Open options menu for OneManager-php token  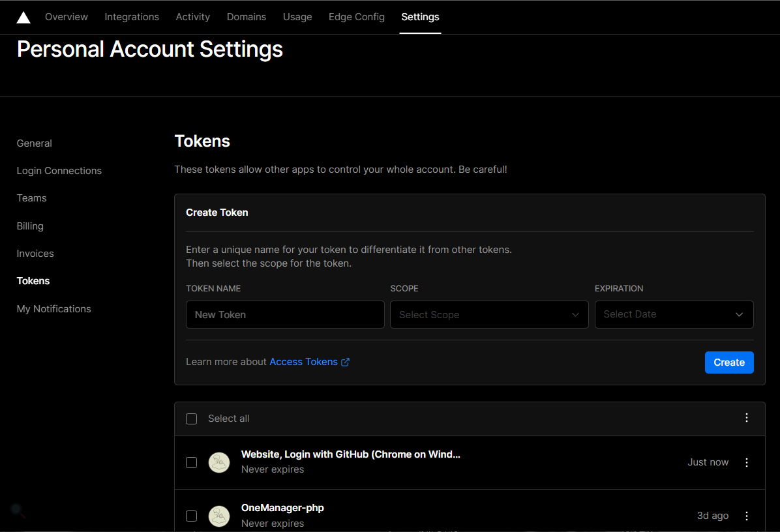(747, 516)
